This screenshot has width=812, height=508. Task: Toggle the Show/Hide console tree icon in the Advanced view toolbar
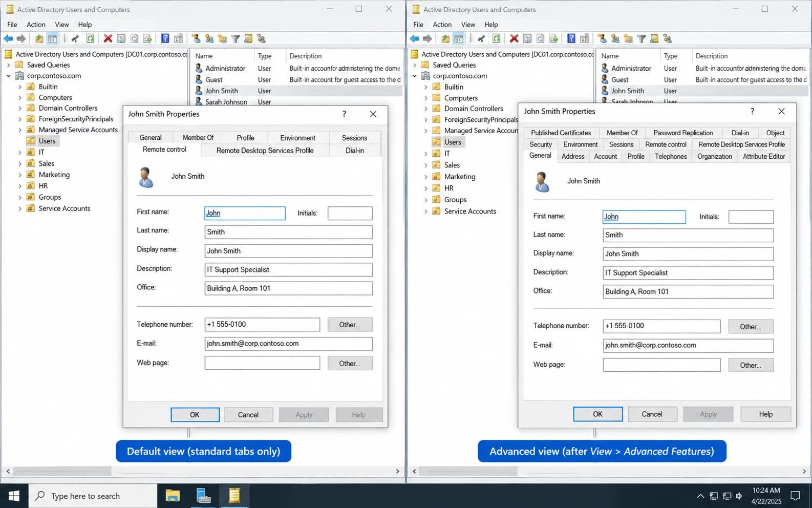[x=459, y=38]
